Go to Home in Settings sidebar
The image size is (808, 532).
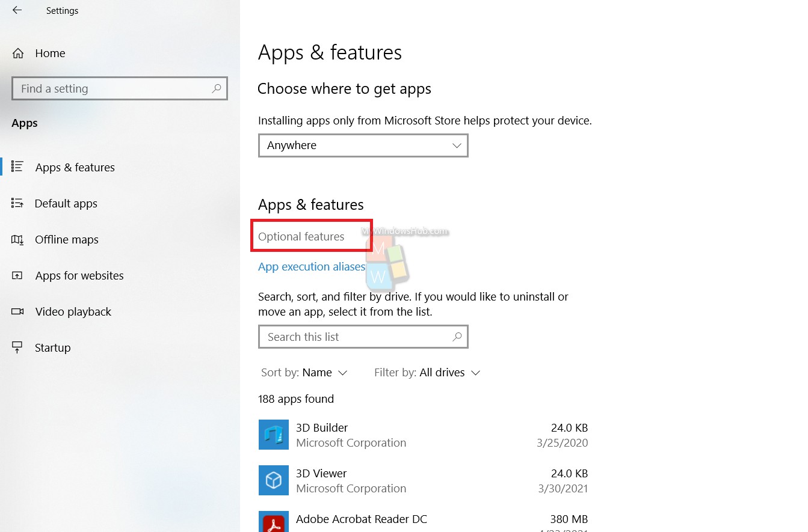coord(50,53)
